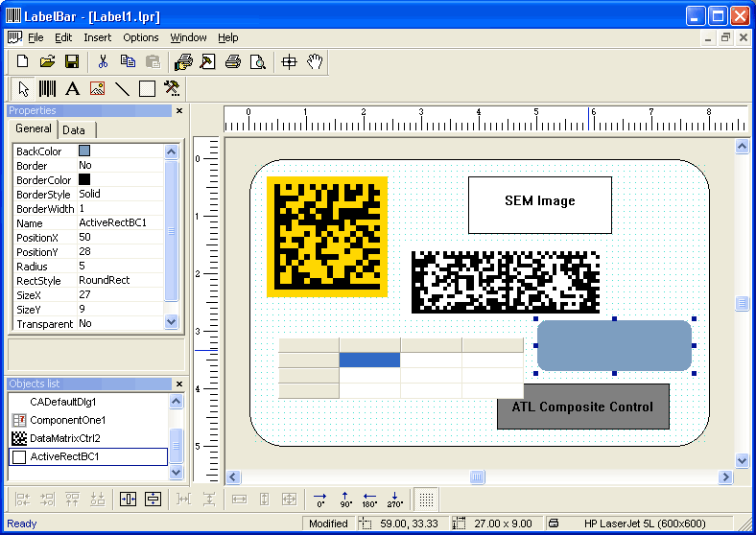Image resolution: width=756 pixels, height=535 pixels.
Task: Click the Paste clipboard icon
Action: [x=153, y=61]
